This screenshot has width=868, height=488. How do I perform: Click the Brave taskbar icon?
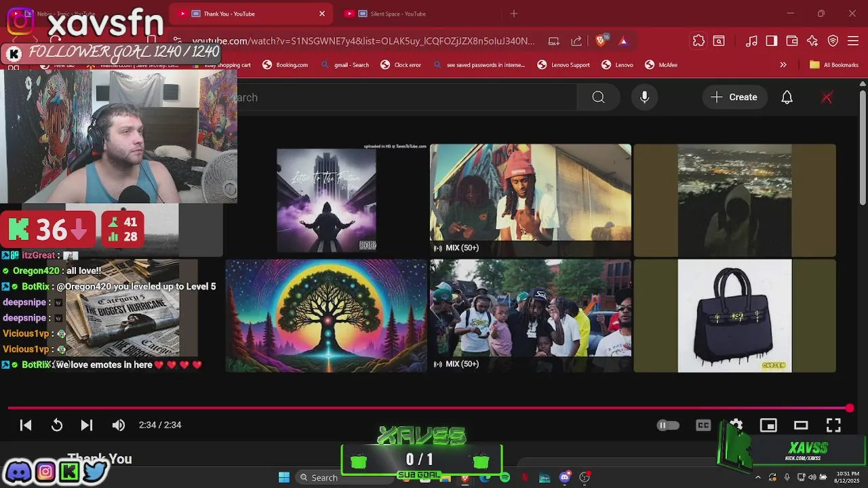[x=465, y=477]
